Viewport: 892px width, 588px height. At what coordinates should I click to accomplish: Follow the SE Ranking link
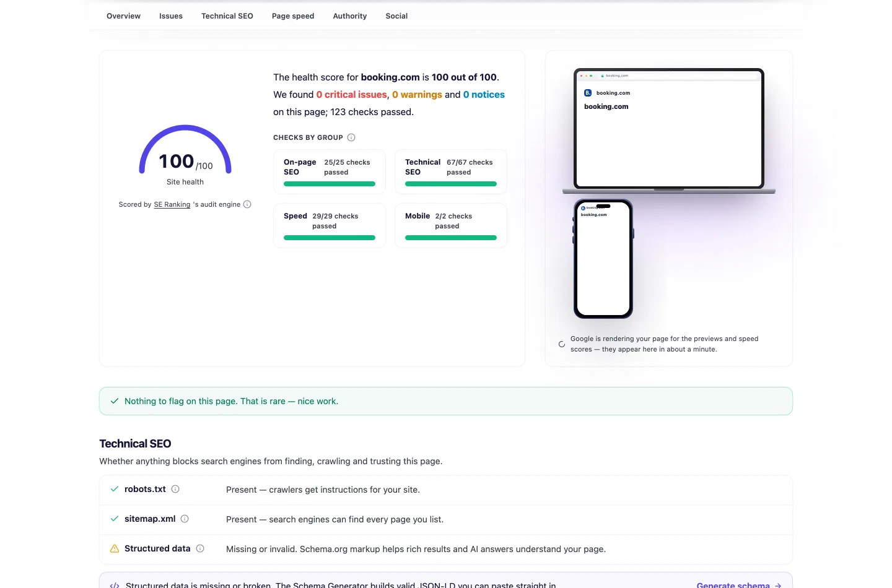pyautogui.click(x=172, y=204)
